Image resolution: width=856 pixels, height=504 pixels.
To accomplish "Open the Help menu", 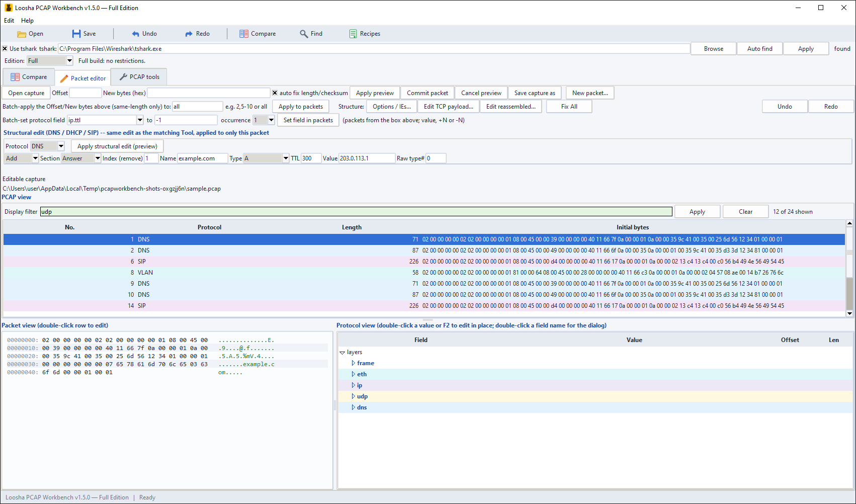I will point(27,21).
